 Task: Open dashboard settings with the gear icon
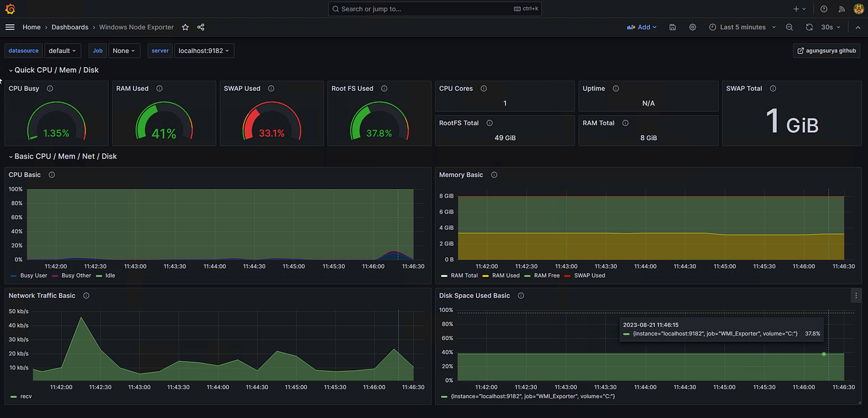pyautogui.click(x=692, y=27)
